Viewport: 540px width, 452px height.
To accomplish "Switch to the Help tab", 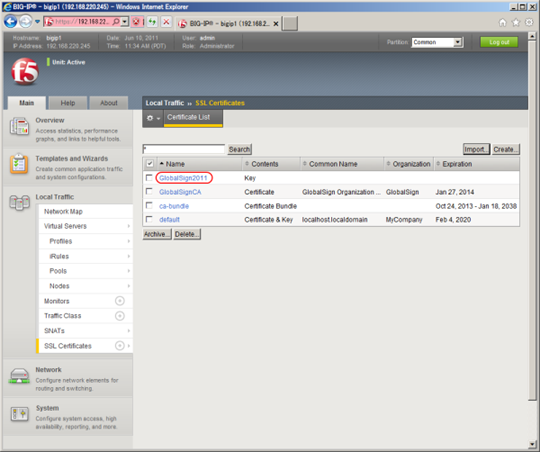I will pyautogui.click(x=68, y=103).
